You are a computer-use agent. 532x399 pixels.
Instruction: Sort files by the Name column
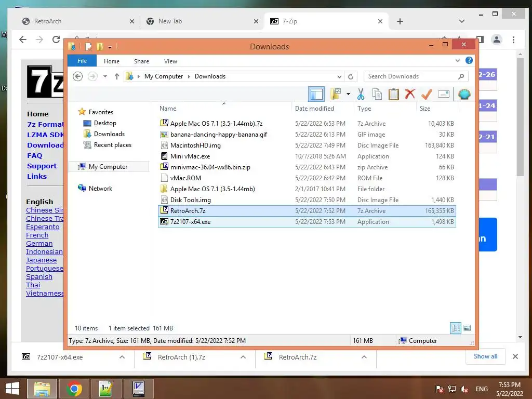168,109
